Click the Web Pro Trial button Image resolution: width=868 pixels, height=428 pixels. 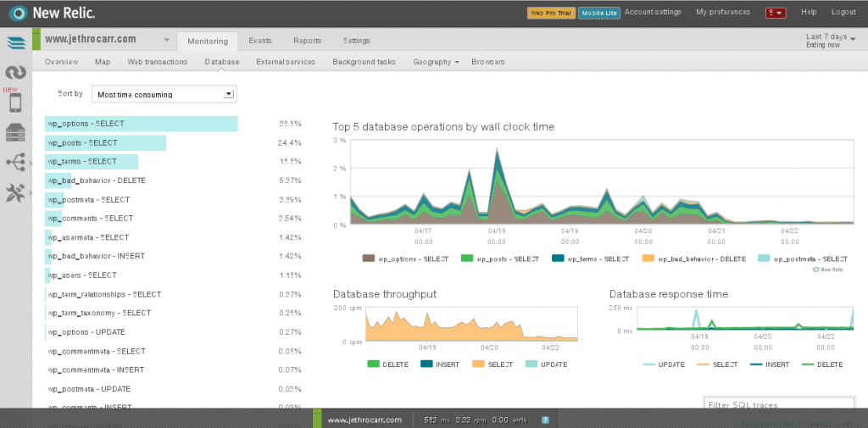(551, 13)
